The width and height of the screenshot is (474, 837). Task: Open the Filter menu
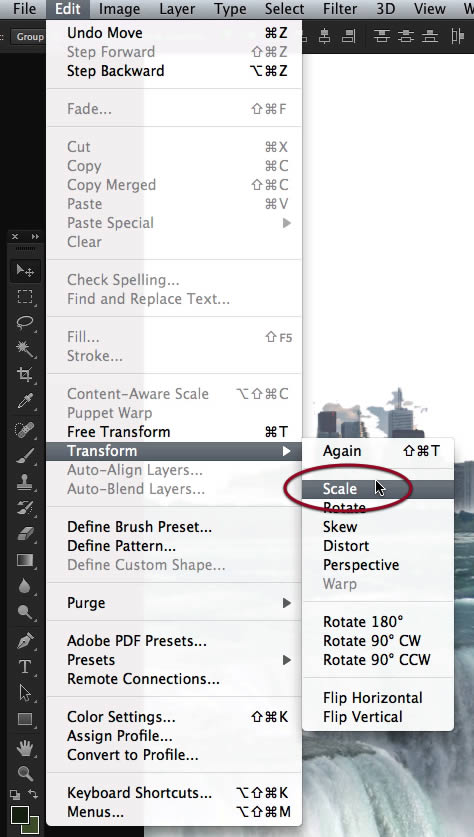click(x=340, y=9)
